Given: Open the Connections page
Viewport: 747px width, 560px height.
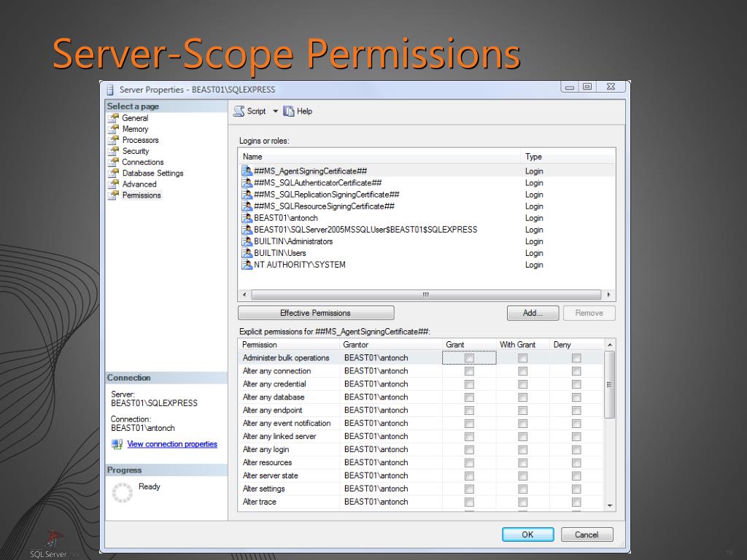Looking at the screenshot, I should click(142, 162).
